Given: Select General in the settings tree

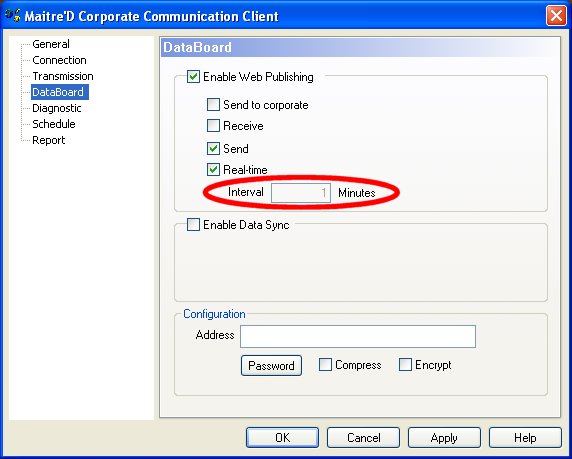Looking at the screenshot, I should point(51,44).
